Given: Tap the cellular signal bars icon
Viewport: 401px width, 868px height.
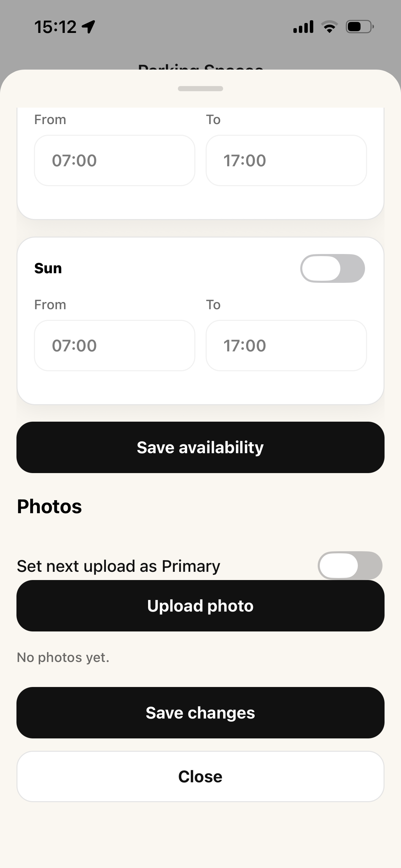Looking at the screenshot, I should (303, 27).
